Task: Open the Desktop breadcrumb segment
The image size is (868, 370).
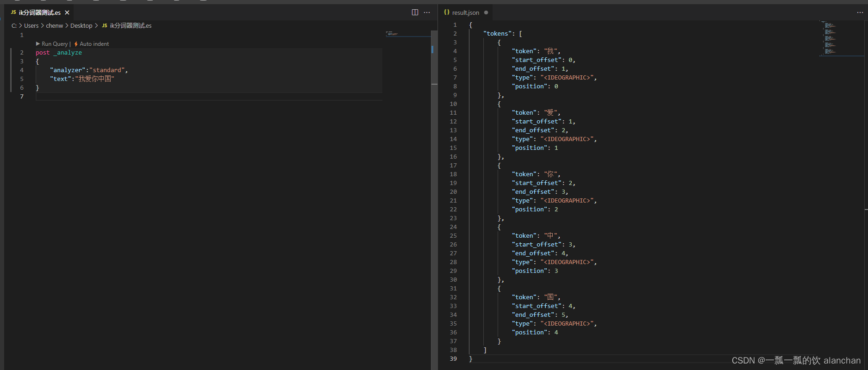Action: pyautogui.click(x=81, y=25)
